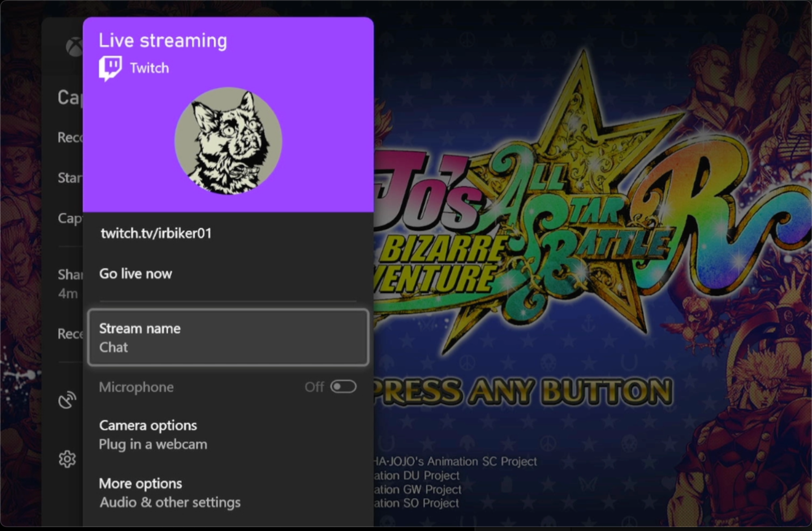Select the Stream name input field

point(228,337)
